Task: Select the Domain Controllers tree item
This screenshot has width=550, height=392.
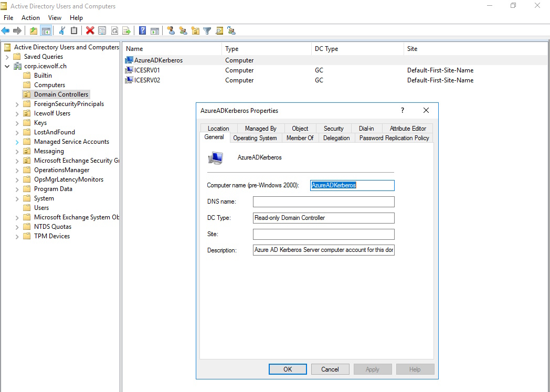Action: pyautogui.click(x=56, y=94)
